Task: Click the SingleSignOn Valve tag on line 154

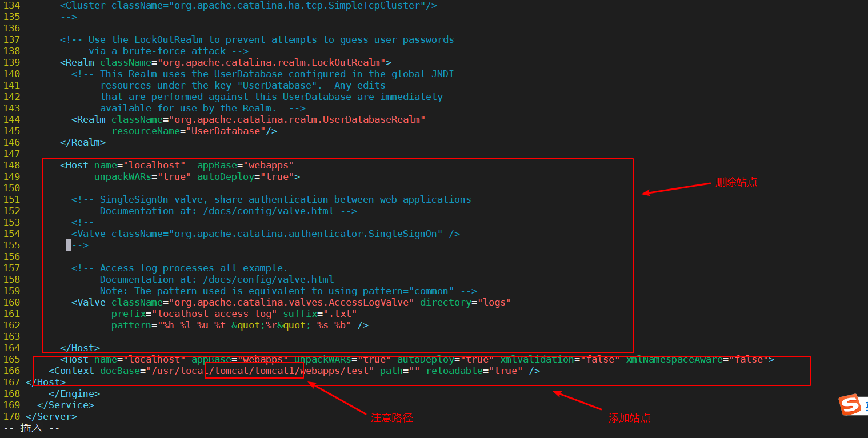Action: point(266,234)
